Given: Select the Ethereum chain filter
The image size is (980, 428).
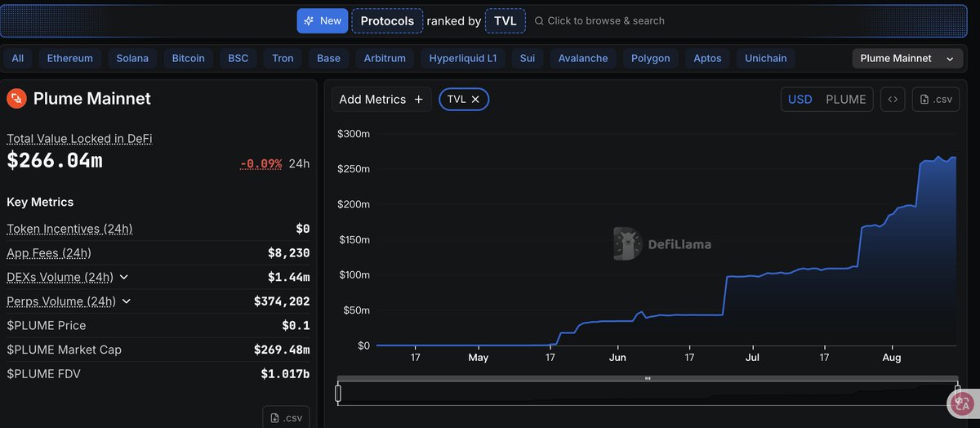Looking at the screenshot, I should (70, 58).
